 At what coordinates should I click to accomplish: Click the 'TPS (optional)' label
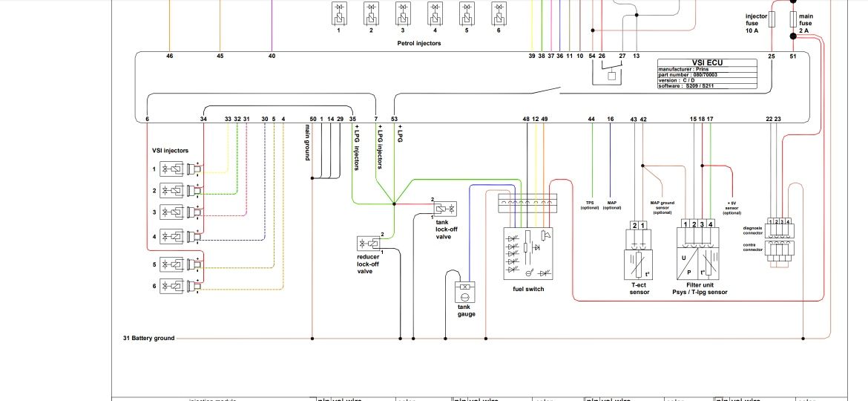[590, 205]
